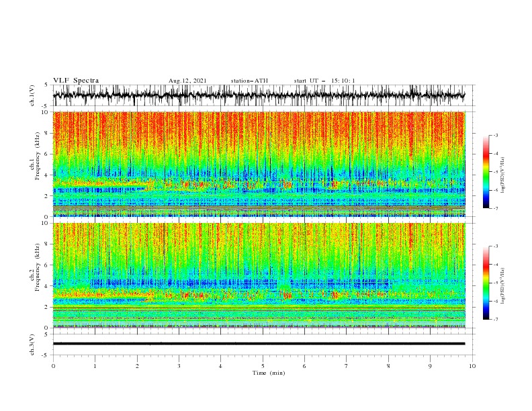Click the ch.2 spectrogram color scale bar

click(x=486, y=283)
